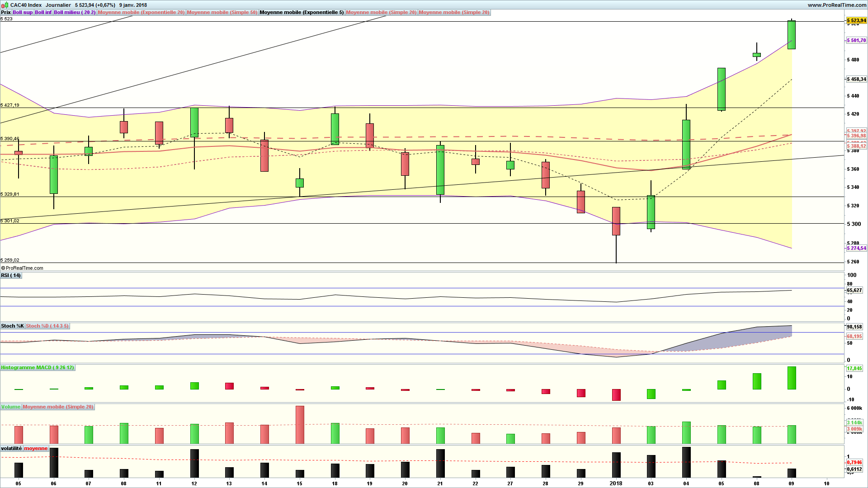
Task: Click volume's Moyenne mobile (Simple 20) label
Action: (x=59, y=407)
